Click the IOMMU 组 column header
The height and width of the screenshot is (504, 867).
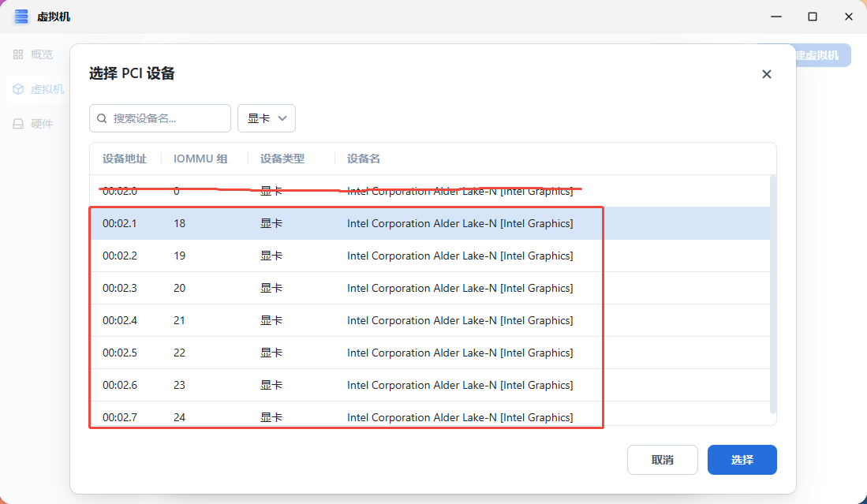tap(200, 159)
